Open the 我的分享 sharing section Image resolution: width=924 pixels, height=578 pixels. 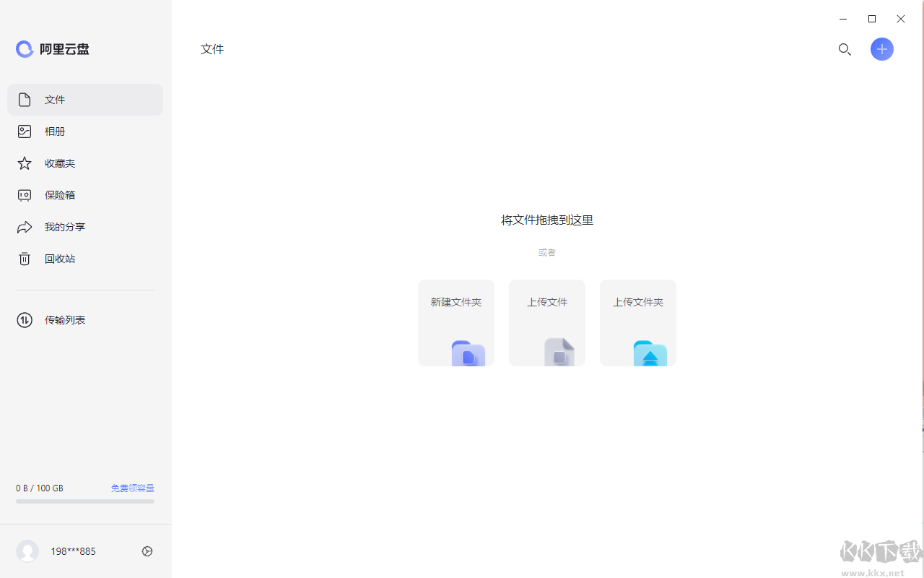click(65, 226)
